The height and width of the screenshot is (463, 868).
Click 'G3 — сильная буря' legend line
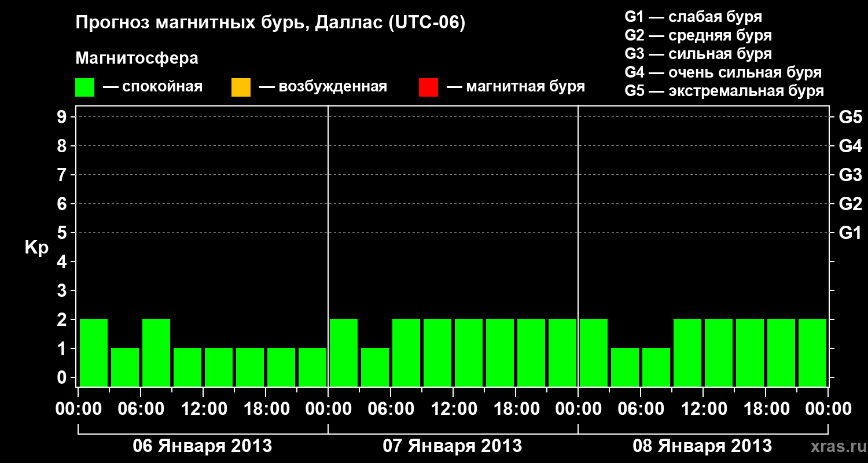[698, 54]
